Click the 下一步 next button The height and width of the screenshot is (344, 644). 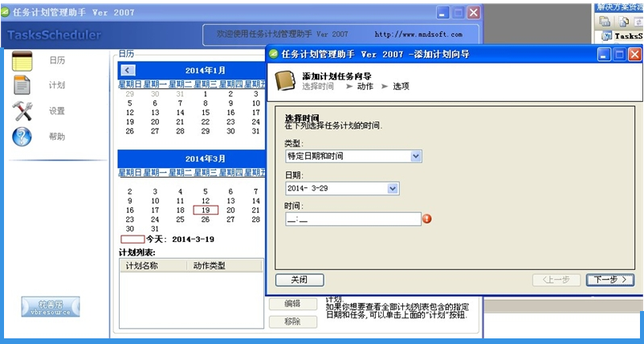pos(610,280)
